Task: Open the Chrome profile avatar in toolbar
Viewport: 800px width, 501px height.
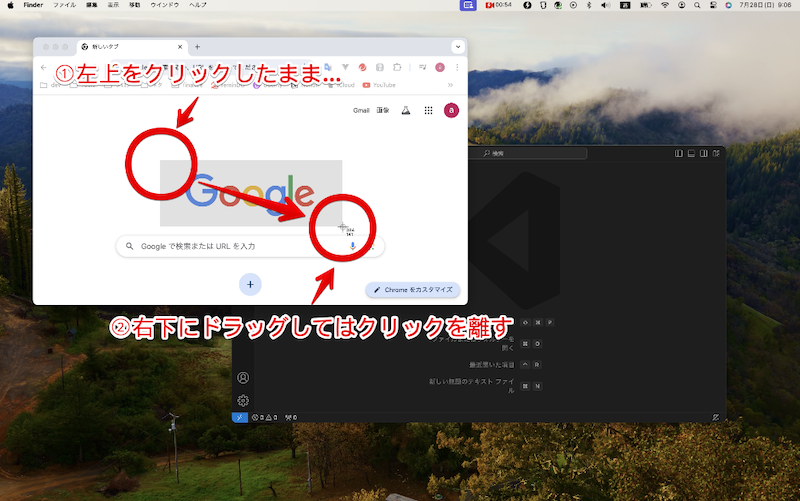Action: point(440,67)
